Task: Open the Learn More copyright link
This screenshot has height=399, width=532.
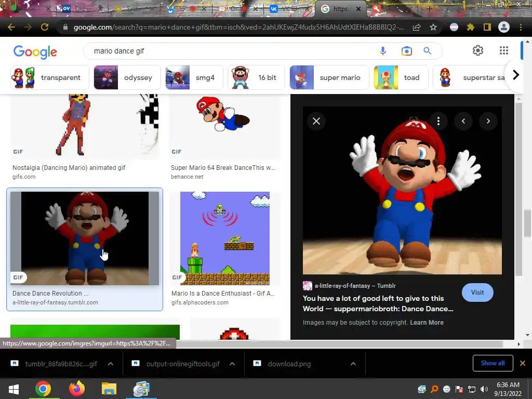Action: (x=427, y=323)
